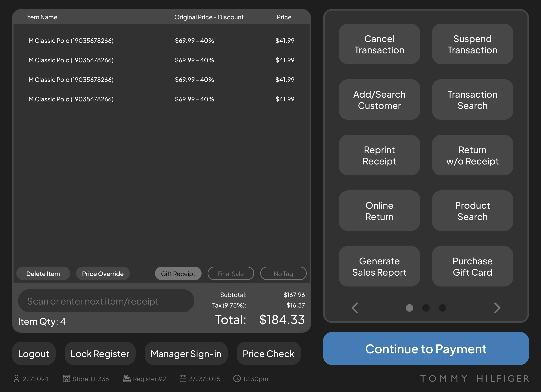
Task: Go to next page of actions
Action: pos(497,308)
